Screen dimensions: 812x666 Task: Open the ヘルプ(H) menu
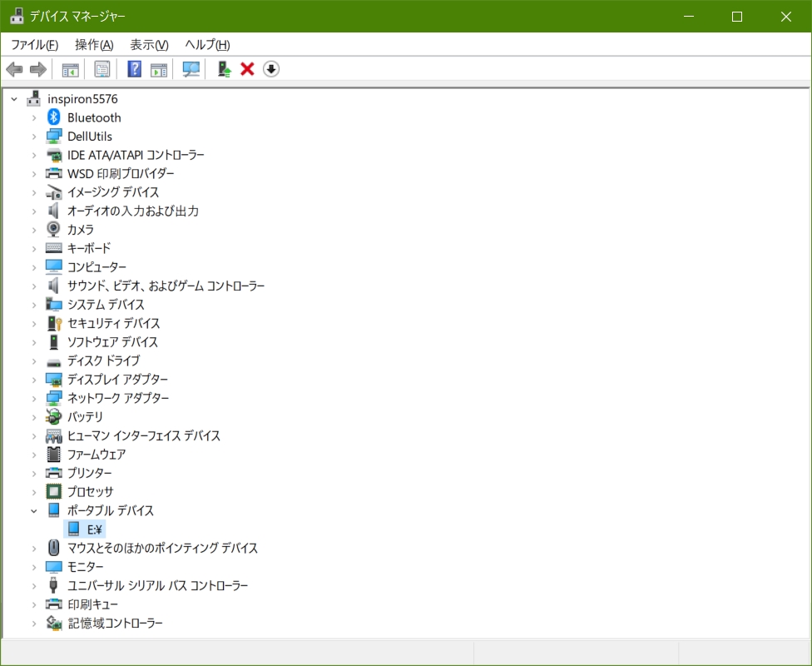click(207, 45)
